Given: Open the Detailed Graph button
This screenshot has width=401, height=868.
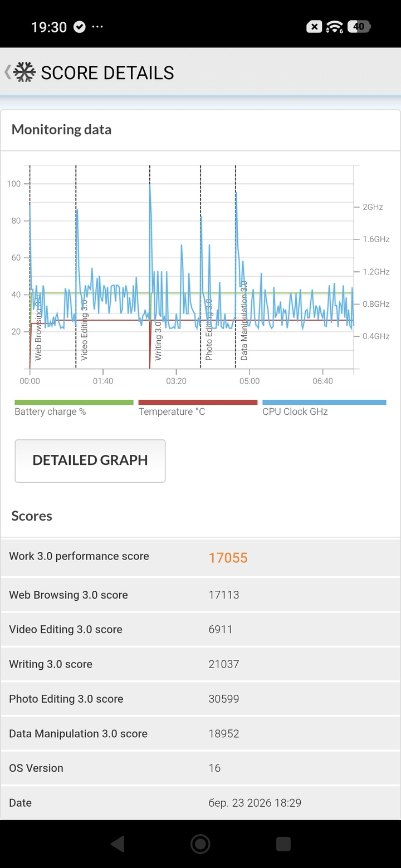Looking at the screenshot, I should [x=90, y=460].
